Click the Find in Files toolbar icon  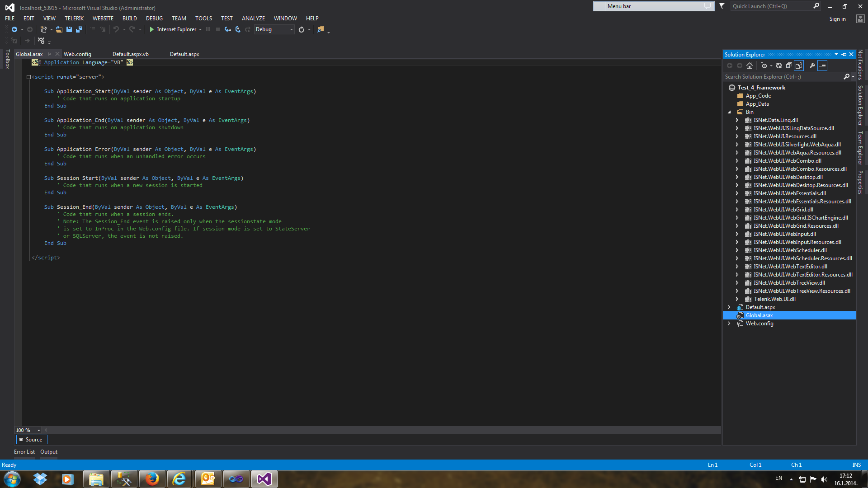[x=321, y=29]
